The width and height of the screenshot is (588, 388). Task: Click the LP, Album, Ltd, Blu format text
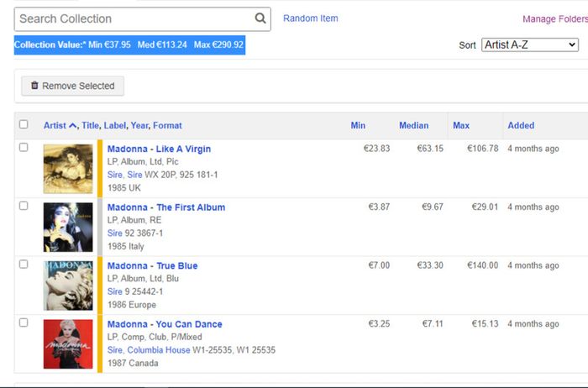tap(144, 279)
